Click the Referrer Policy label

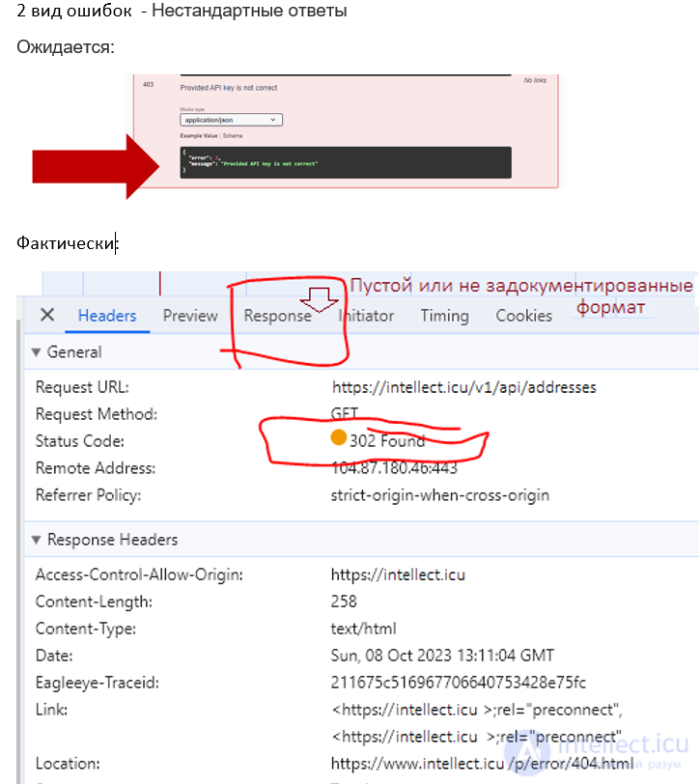click(x=89, y=495)
